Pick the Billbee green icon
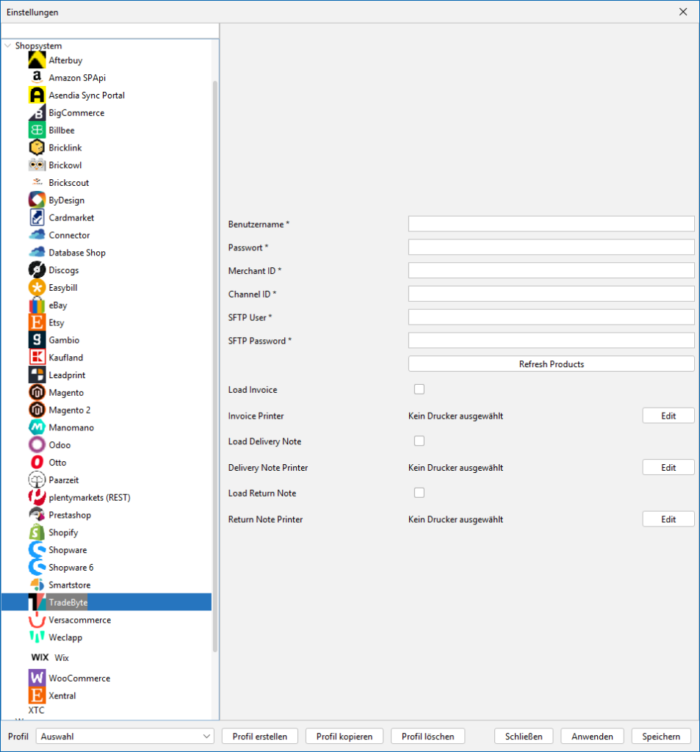Screen dimensions: 700x752 pyautogui.click(x=37, y=131)
